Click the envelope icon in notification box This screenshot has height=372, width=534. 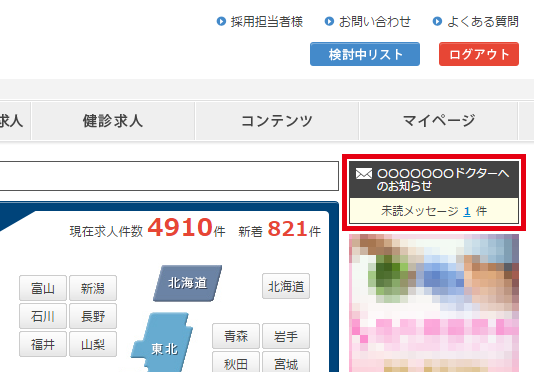point(364,174)
